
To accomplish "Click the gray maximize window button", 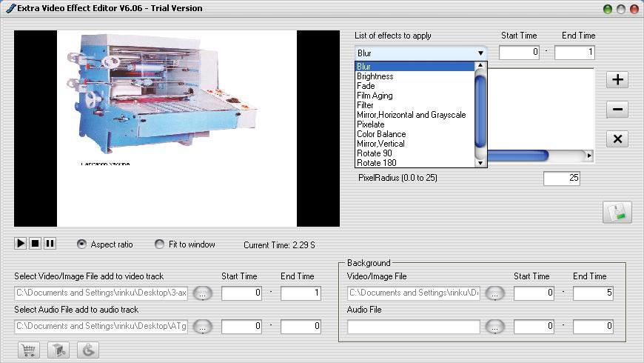I will click(621, 9).
